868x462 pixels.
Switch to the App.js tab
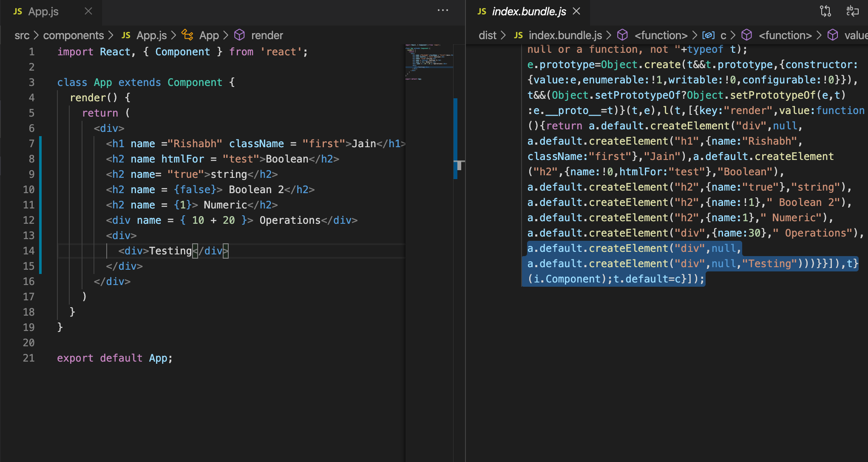(43, 11)
